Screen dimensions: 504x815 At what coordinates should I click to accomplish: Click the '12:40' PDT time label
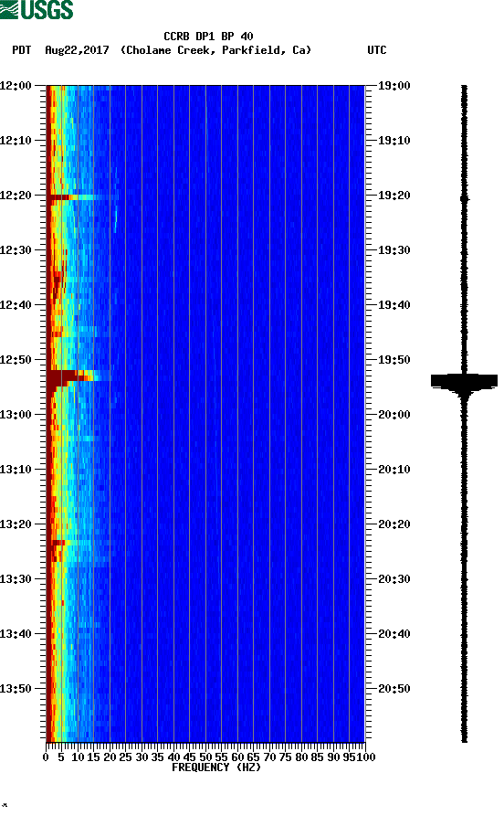coord(16,305)
